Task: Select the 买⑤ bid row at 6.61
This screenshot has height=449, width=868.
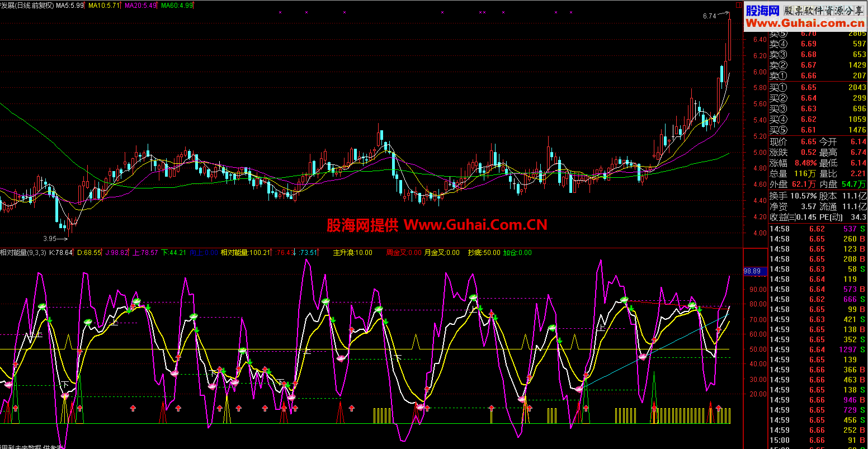Action: click(x=818, y=130)
